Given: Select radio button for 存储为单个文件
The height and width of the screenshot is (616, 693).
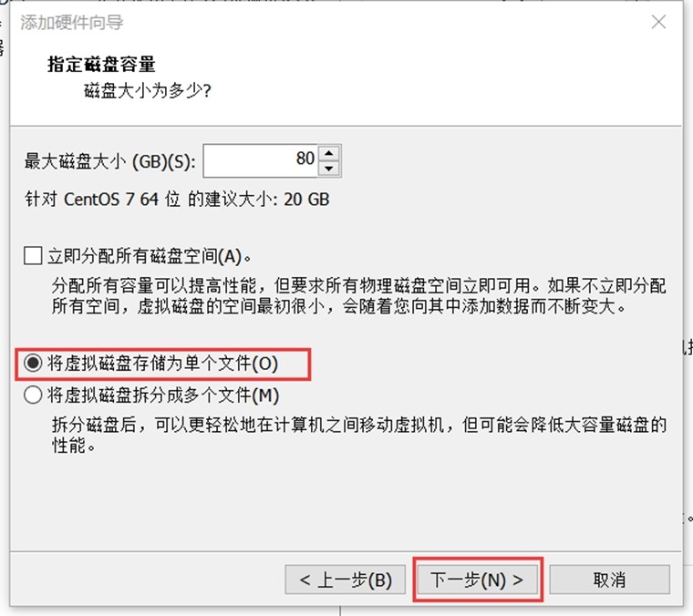Looking at the screenshot, I should (33, 363).
